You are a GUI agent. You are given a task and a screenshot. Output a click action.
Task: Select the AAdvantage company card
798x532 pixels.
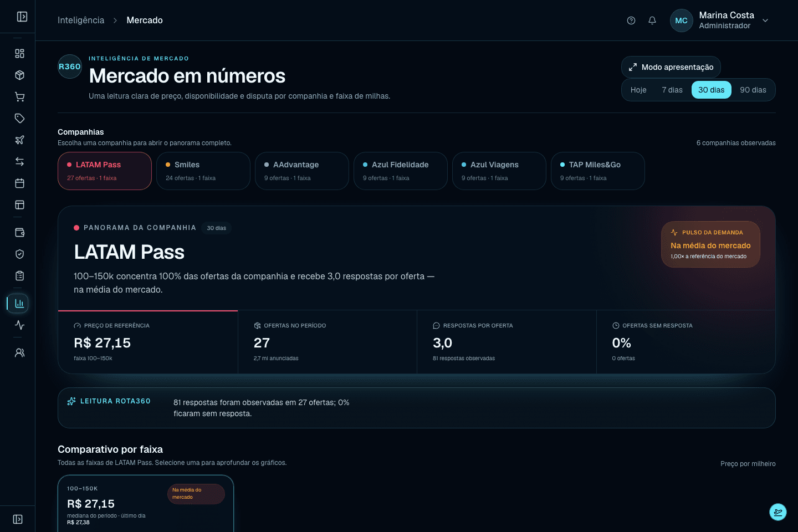pyautogui.click(x=302, y=171)
